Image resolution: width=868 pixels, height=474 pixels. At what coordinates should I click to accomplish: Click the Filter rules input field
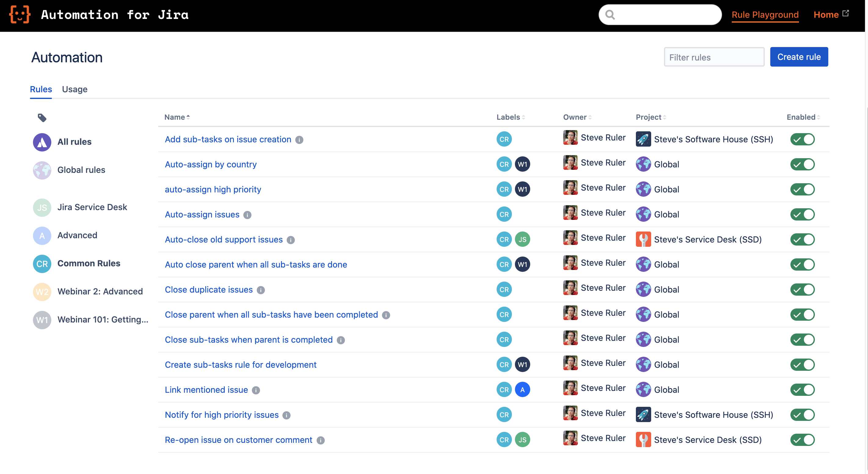(714, 57)
